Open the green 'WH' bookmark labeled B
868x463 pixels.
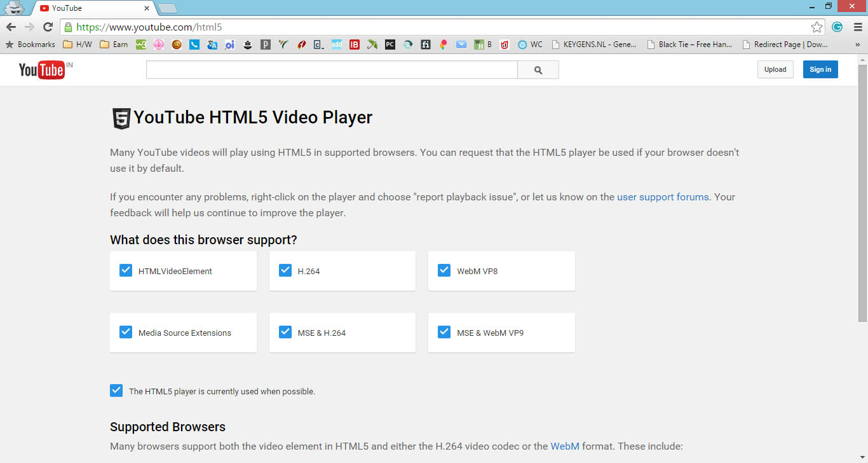click(483, 45)
